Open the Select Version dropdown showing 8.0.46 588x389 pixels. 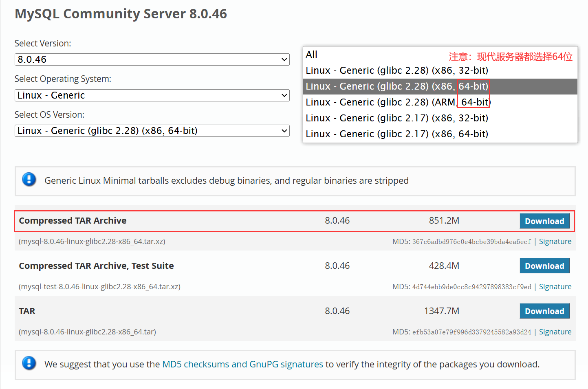coord(152,59)
